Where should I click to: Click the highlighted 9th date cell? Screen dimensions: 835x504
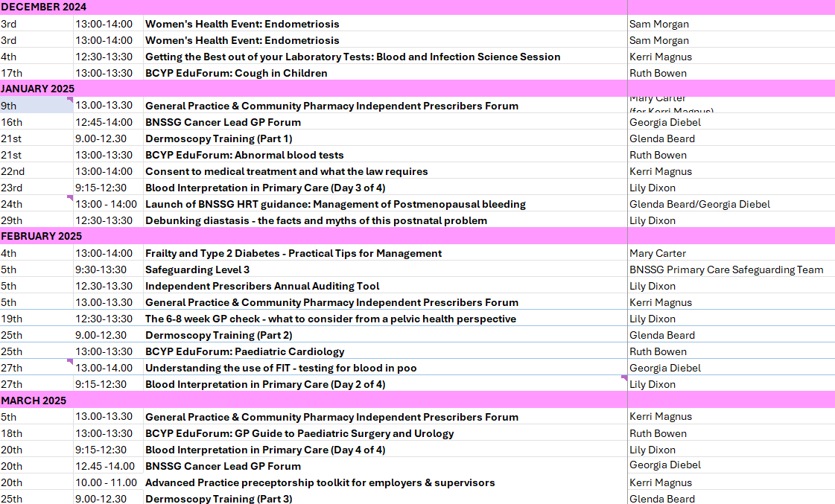[x=36, y=106]
